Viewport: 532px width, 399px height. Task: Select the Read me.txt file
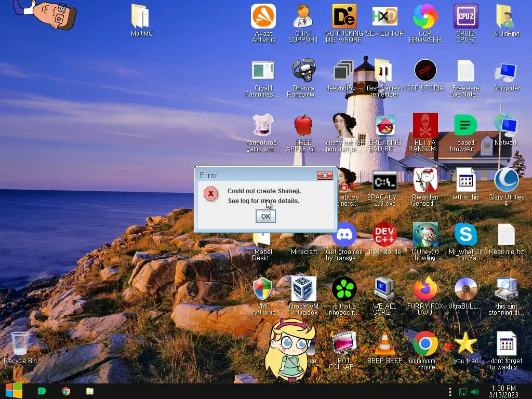[x=506, y=235]
